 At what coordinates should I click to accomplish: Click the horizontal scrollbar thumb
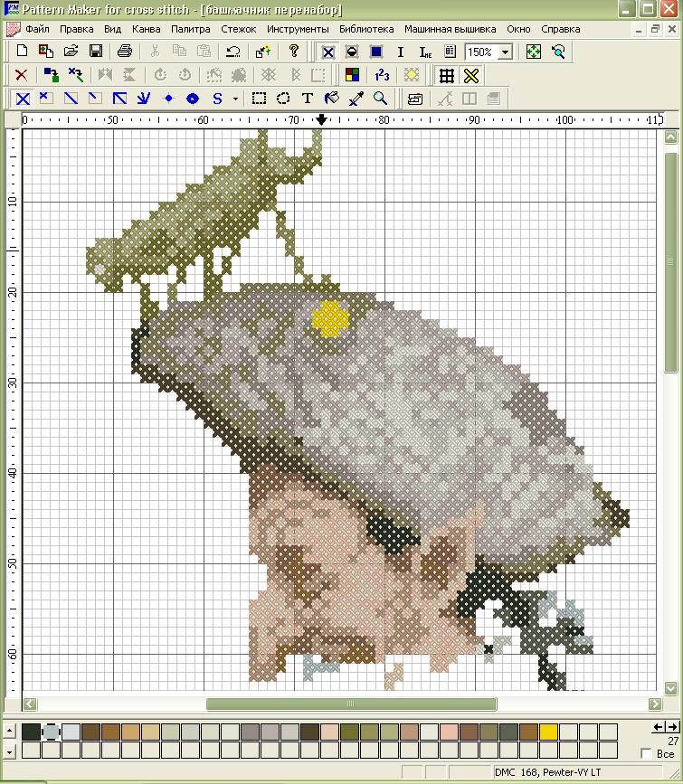coord(351,704)
